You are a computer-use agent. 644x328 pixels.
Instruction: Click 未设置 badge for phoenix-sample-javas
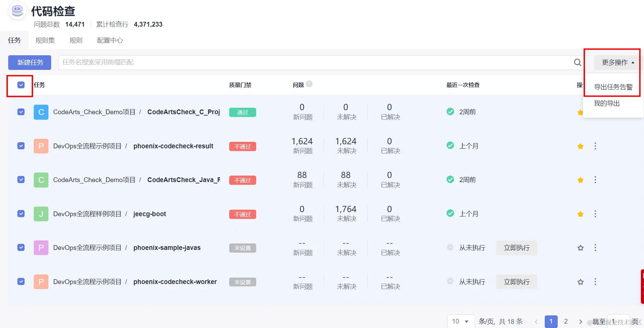click(x=243, y=248)
